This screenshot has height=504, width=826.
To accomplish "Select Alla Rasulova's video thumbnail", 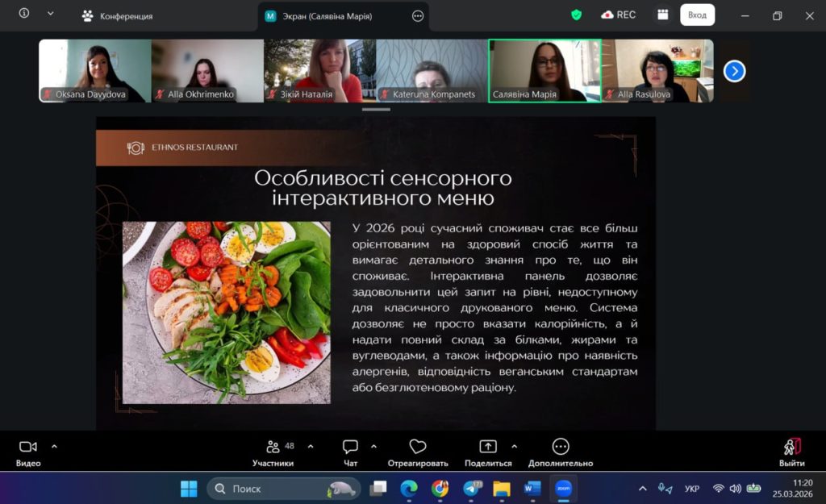I will point(657,71).
